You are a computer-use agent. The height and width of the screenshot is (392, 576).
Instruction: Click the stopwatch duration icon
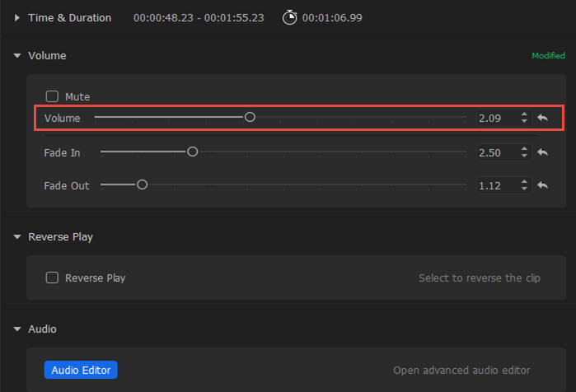289,17
